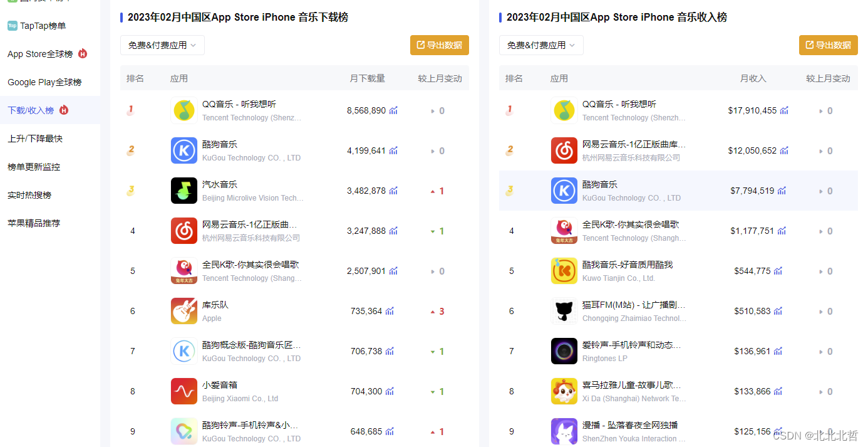Click developer name Kuwo Tianjin Co., Ltd.
Viewport: 868px width, 447px height.
coord(619,278)
